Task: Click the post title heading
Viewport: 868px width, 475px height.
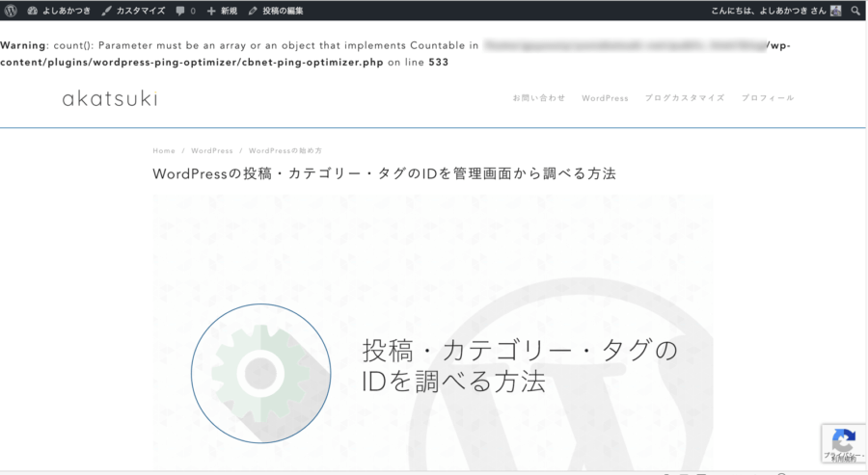Action: [x=384, y=174]
